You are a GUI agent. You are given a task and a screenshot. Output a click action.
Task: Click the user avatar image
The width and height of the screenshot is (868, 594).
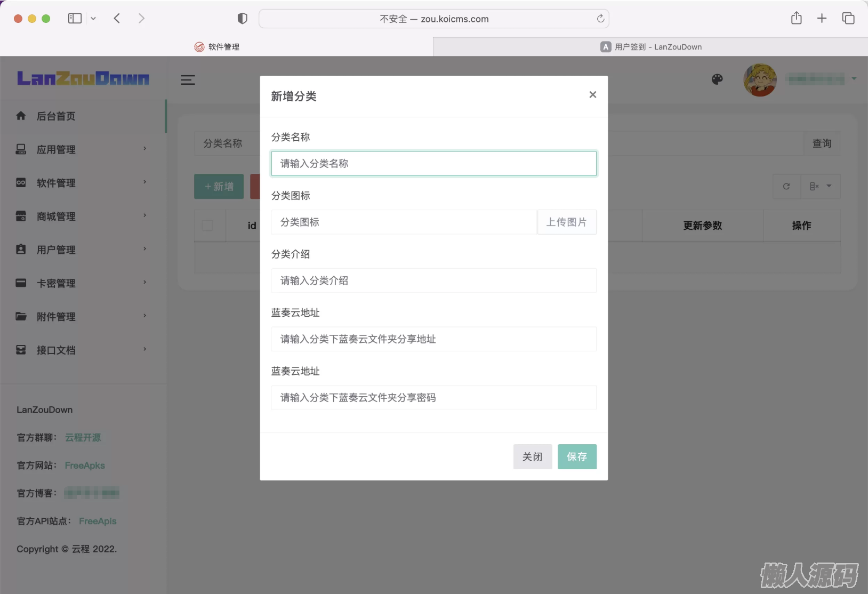pyautogui.click(x=760, y=80)
